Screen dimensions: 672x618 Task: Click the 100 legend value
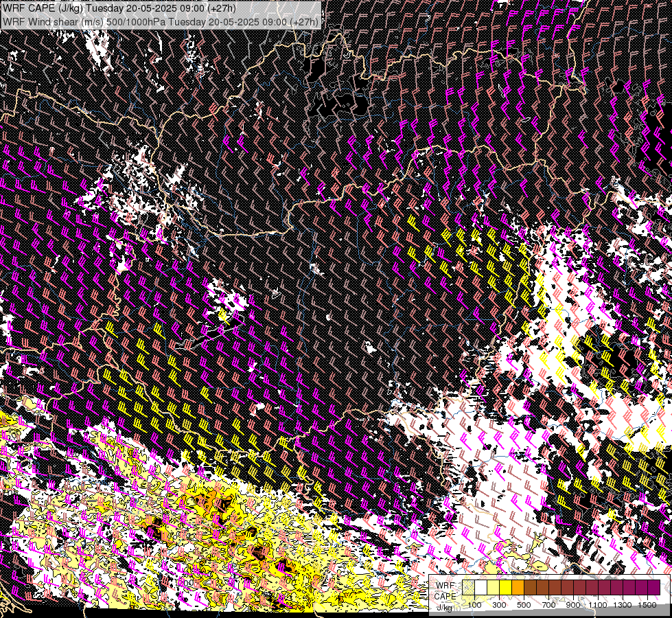point(474,605)
